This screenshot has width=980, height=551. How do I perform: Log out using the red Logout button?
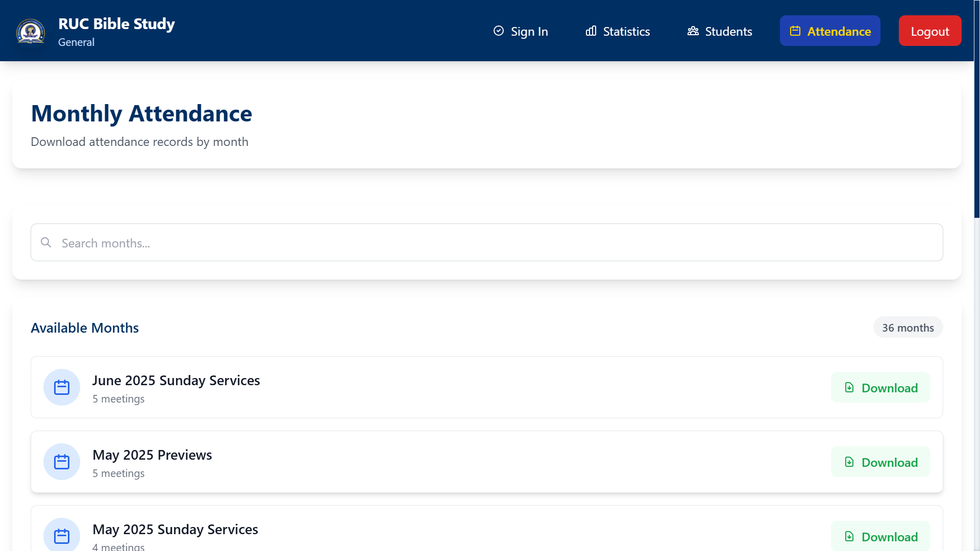930,31
